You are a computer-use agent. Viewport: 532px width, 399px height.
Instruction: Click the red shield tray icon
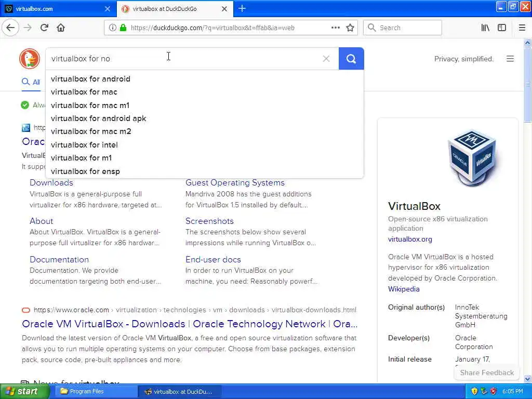(x=494, y=391)
